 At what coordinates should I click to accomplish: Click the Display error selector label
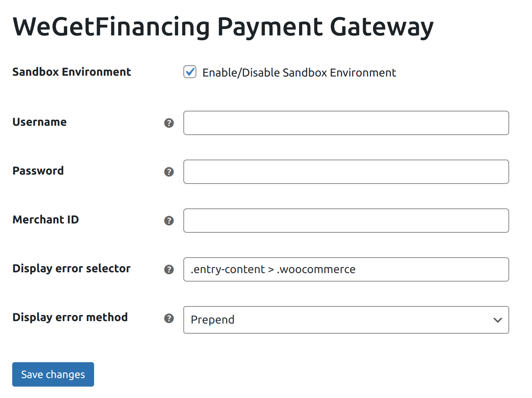pyautogui.click(x=72, y=269)
